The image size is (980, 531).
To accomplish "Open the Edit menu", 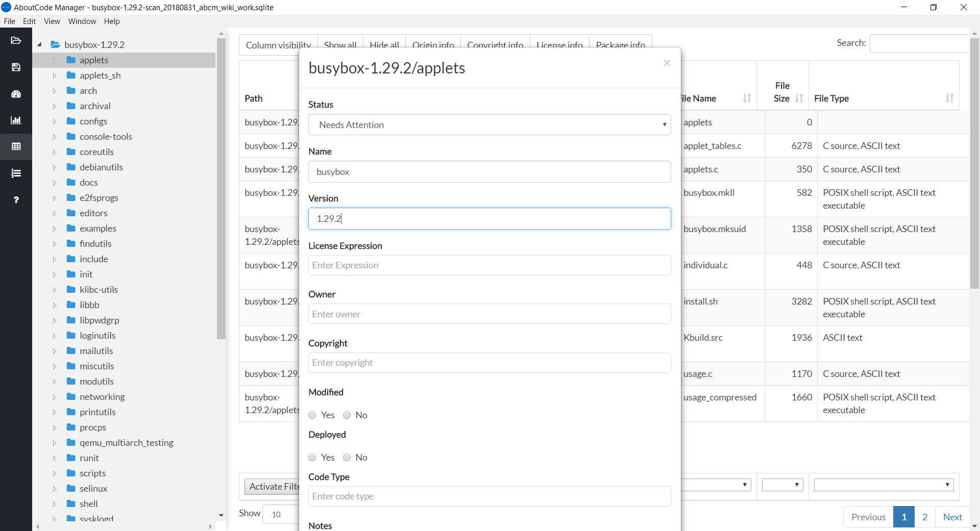I will [29, 21].
